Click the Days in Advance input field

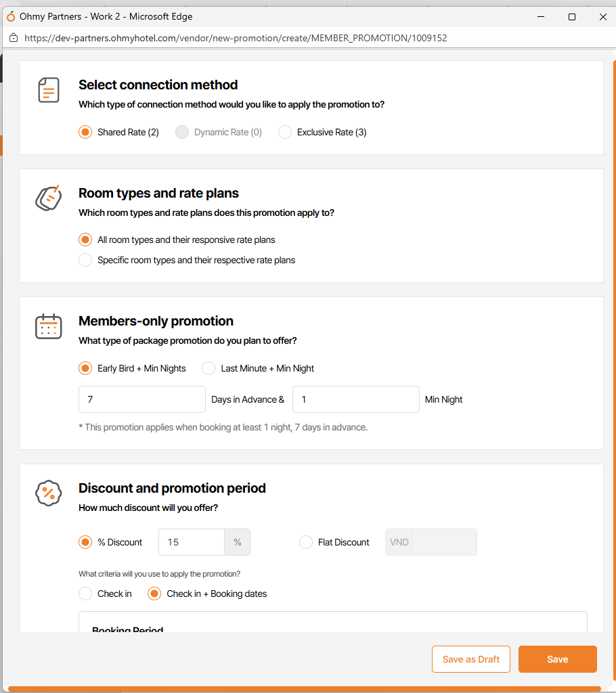point(142,399)
